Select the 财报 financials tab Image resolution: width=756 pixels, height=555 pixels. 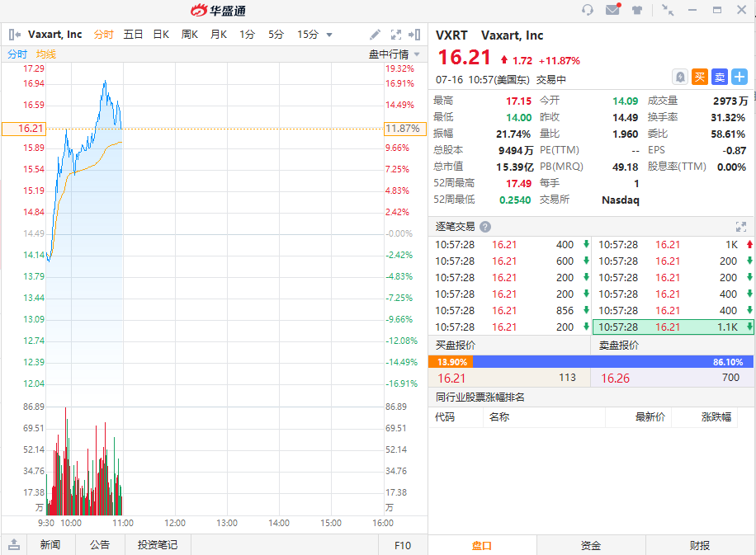coord(700,545)
